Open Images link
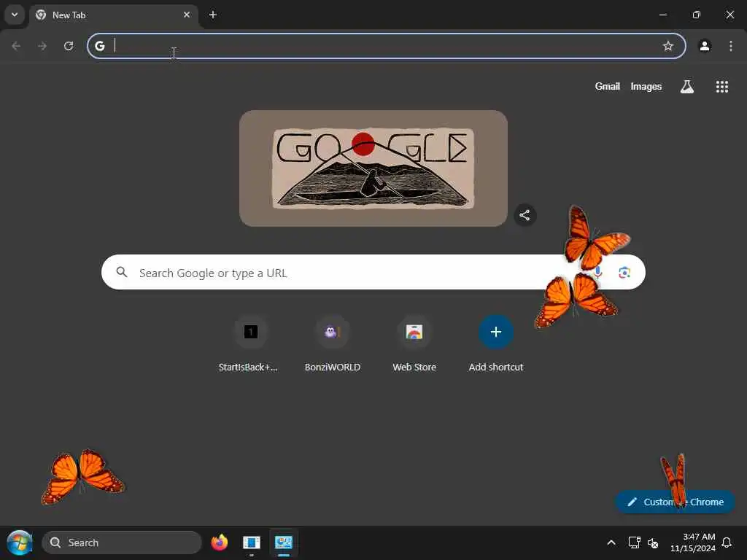 pyautogui.click(x=646, y=86)
